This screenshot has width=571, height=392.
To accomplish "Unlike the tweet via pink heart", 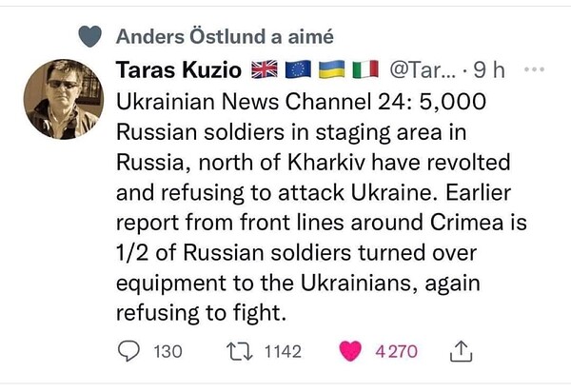I will (x=352, y=351).
